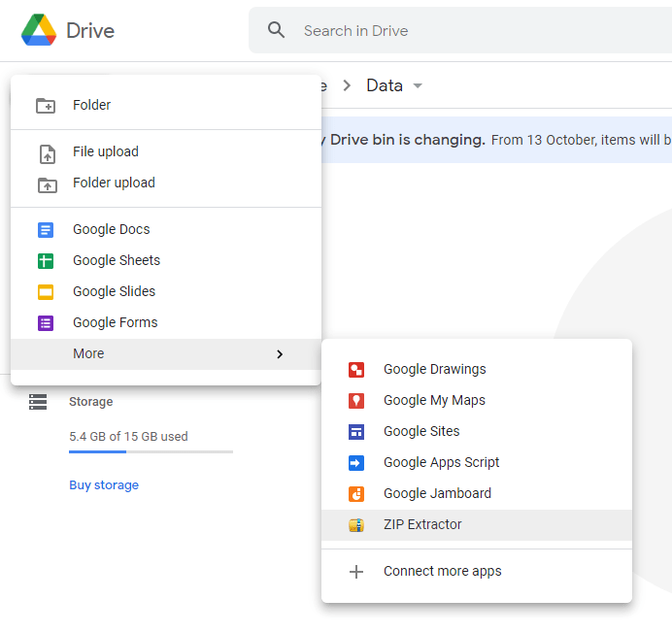Screen dimensions: 672x632
Task: Click the Drive title text
Action: click(x=90, y=31)
